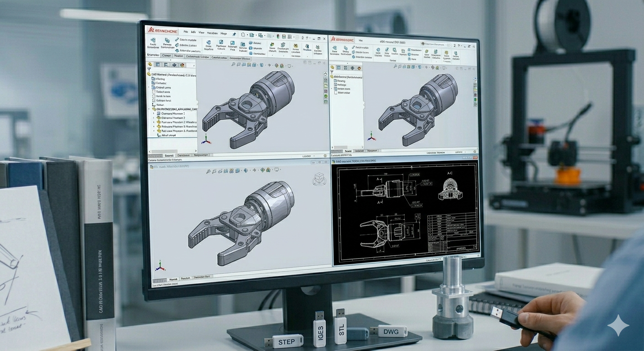Screen dimensions: 644x351
Task: Click Zoom to Fit magnifier in bottom-left viewport toolbar
Action: pos(208,171)
